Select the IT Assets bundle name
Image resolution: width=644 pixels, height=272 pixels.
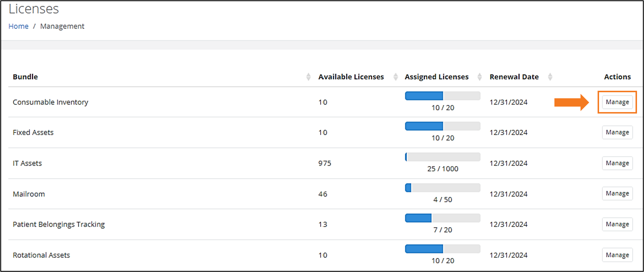pos(27,163)
